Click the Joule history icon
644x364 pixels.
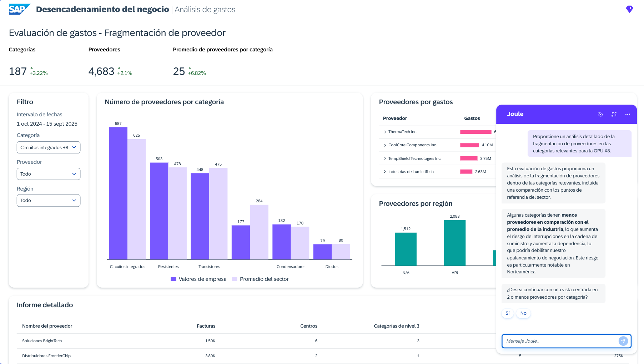[600, 114]
